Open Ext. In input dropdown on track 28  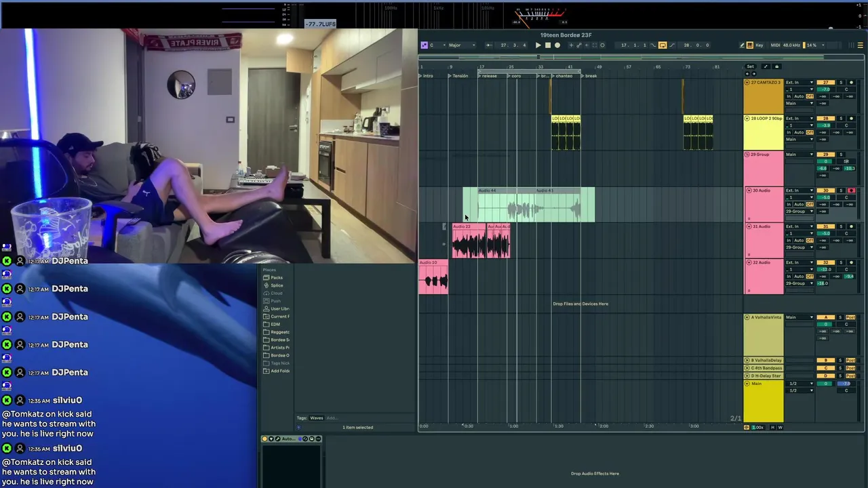tap(800, 119)
